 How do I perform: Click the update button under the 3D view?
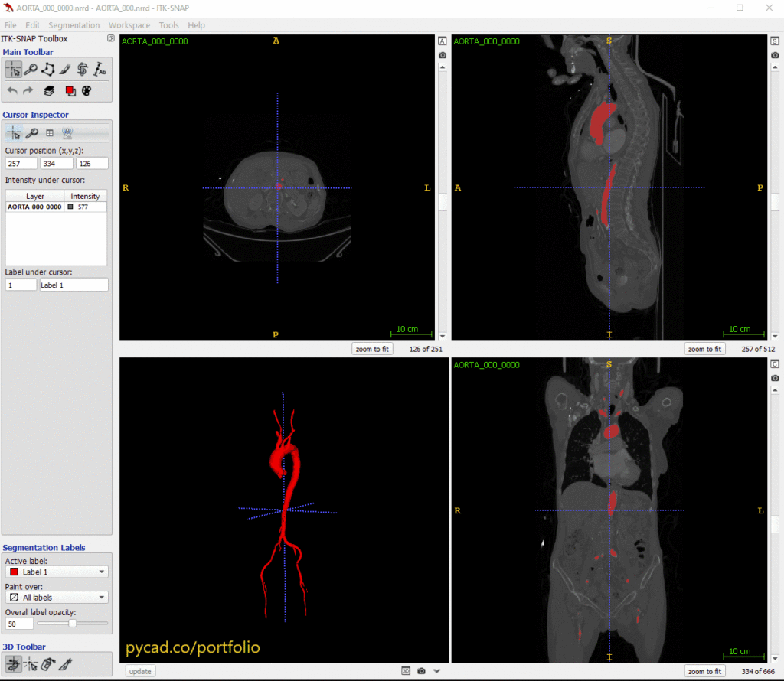pyautogui.click(x=140, y=671)
